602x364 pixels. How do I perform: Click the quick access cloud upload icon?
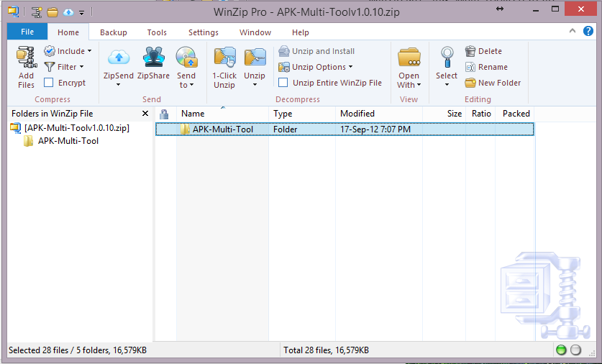click(x=68, y=12)
